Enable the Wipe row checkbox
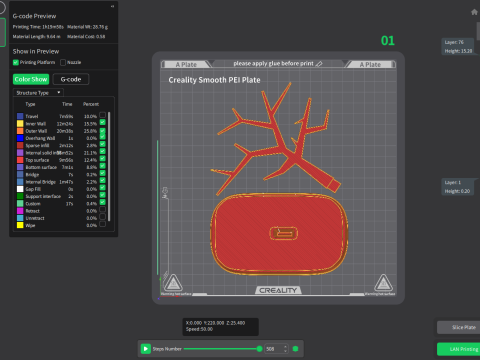 (103, 224)
